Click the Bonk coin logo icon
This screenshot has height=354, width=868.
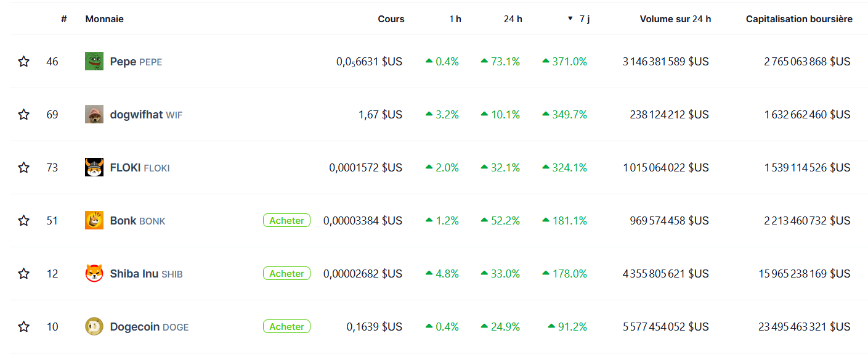pyautogui.click(x=94, y=220)
